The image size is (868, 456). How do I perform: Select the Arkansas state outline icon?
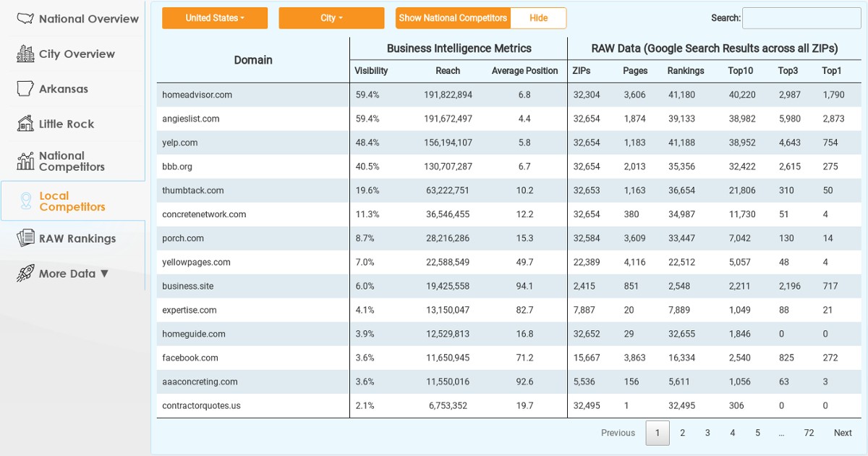25,88
